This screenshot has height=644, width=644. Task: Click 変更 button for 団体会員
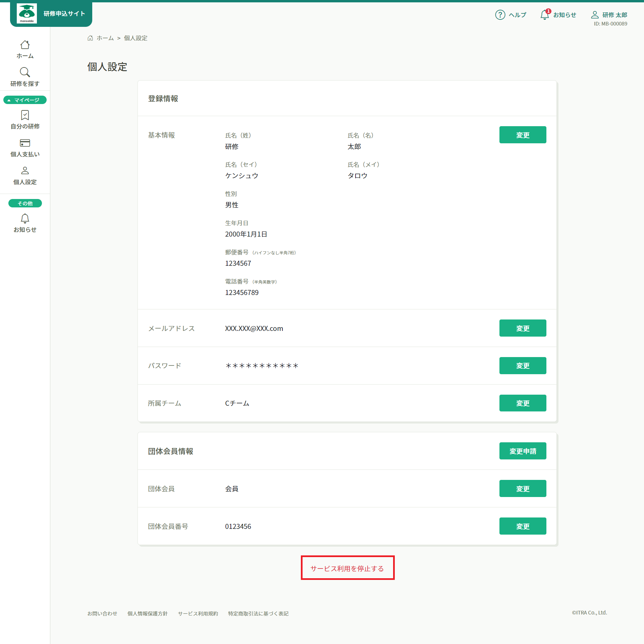pyautogui.click(x=523, y=489)
